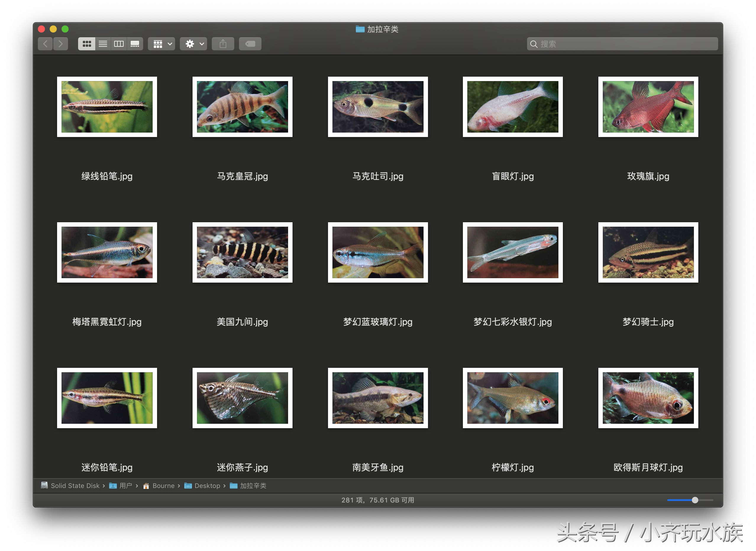Select the 梅塔黑霓虹灯.jpg thumbnail
Image resolution: width=756 pixels, height=551 pixels.
pyautogui.click(x=107, y=252)
